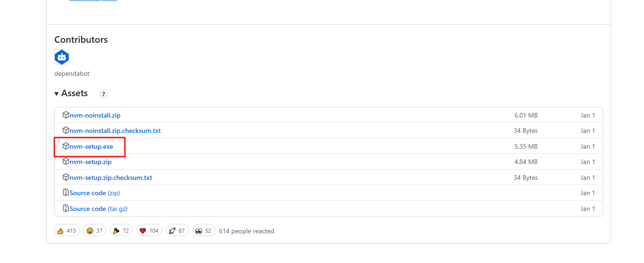The width and height of the screenshot is (644, 263).
Task: Toggle the party popper reaction showing 72
Action: [x=122, y=230]
